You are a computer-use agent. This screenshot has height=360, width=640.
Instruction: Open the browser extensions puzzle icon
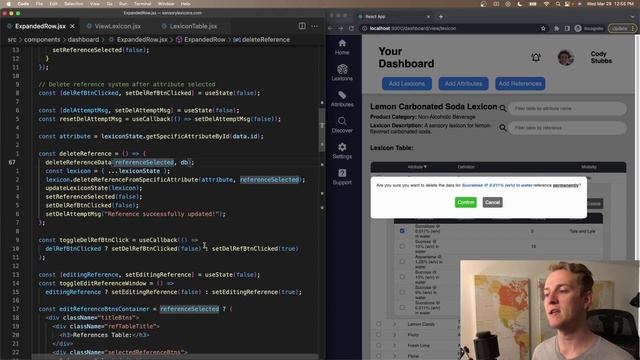[556, 28]
